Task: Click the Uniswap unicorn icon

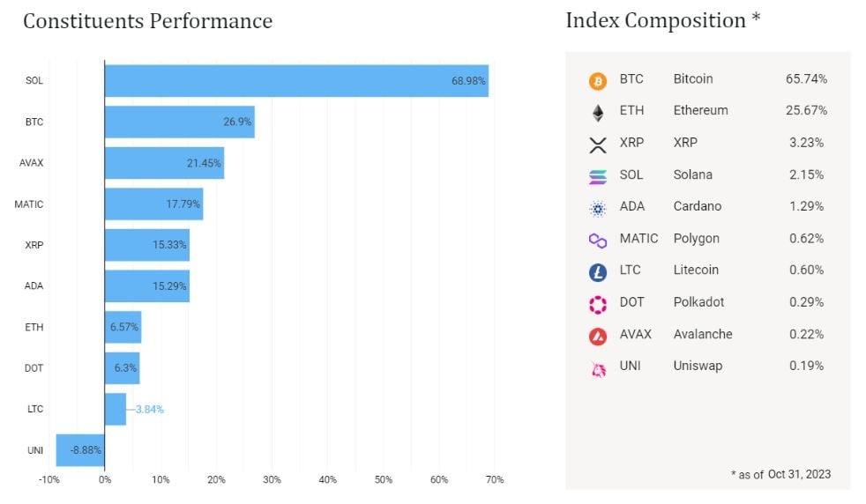Action: pos(598,369)
